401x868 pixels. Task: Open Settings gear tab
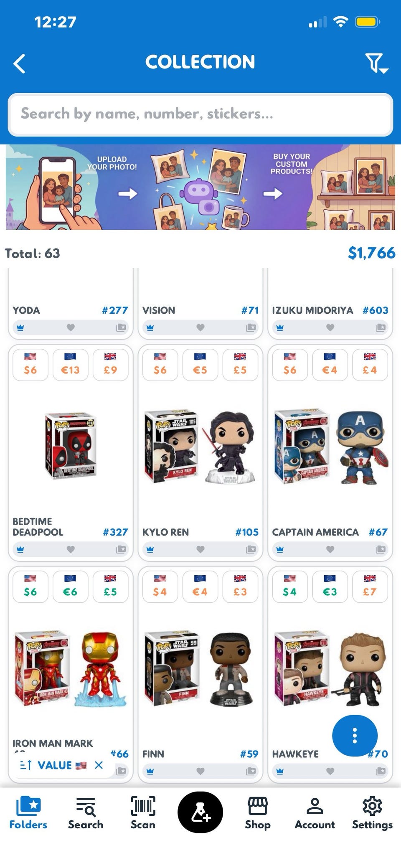click(372, 812)
